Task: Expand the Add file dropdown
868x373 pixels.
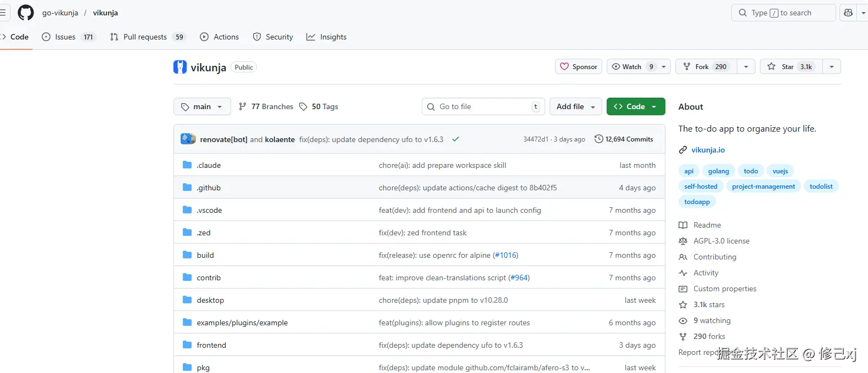Action: [x=575, y=106]
